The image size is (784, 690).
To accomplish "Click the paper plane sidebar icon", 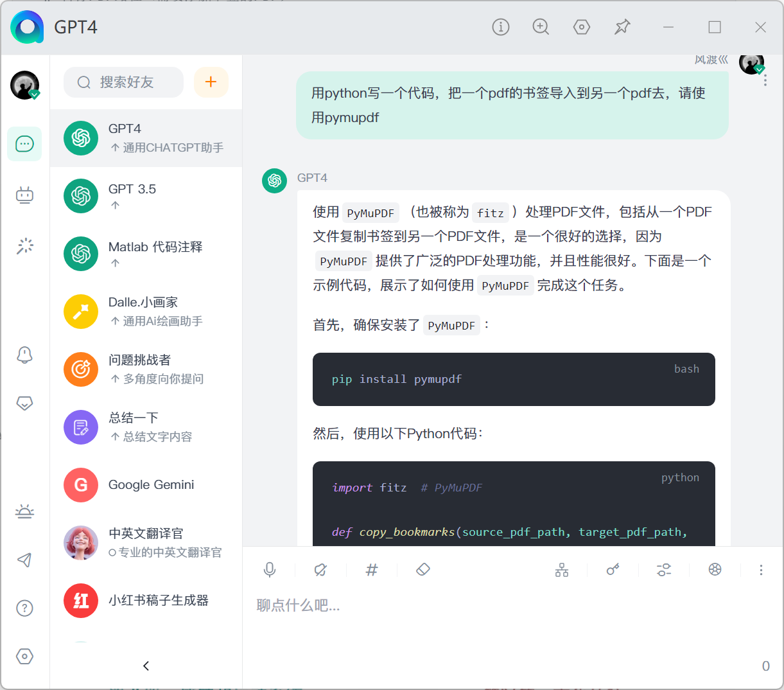I will coord(24,560).
